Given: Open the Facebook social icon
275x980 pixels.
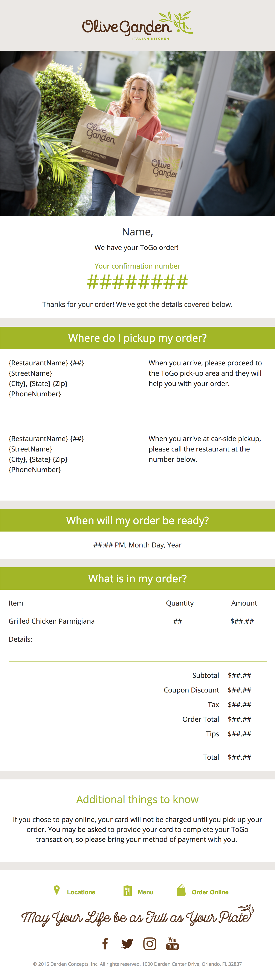Looking at the screenshot, I should pyautogui.click(x=105, y=943).
